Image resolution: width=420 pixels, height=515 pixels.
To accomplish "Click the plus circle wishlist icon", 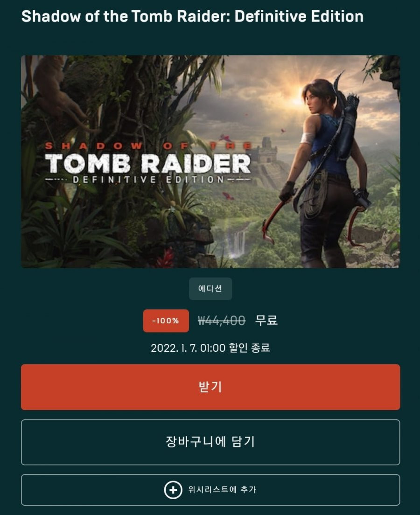I will click(173, 490).
